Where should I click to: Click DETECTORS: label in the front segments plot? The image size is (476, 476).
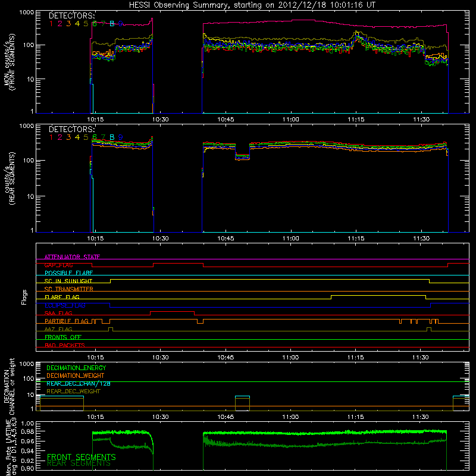[x=72, y=16]
